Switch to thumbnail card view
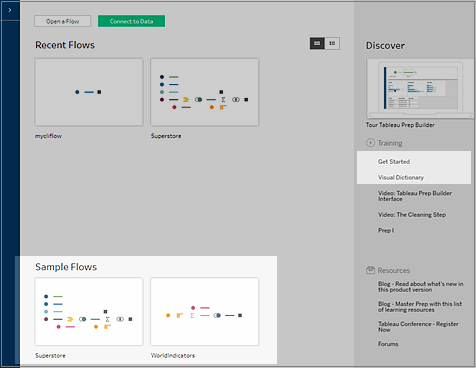Image resolution: width=476 pixels, height=368 pixels. [x=317, y=43]
